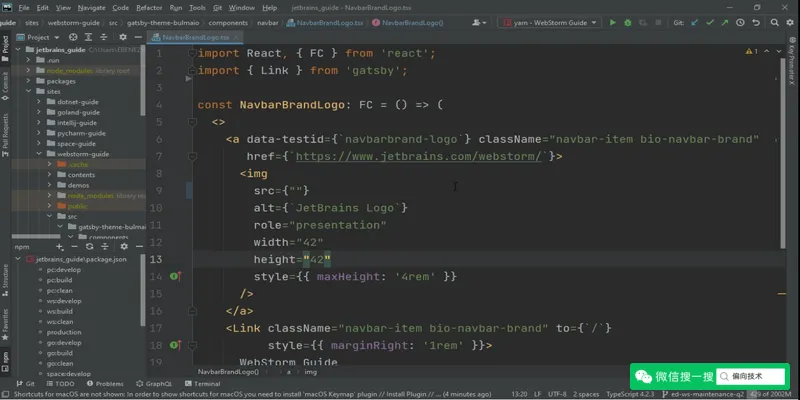Collapse jetbrains_guide\package.json in npm panel
Image resolution: width=800 pixels, height=400 pixels.
click(x=18, y=259)
